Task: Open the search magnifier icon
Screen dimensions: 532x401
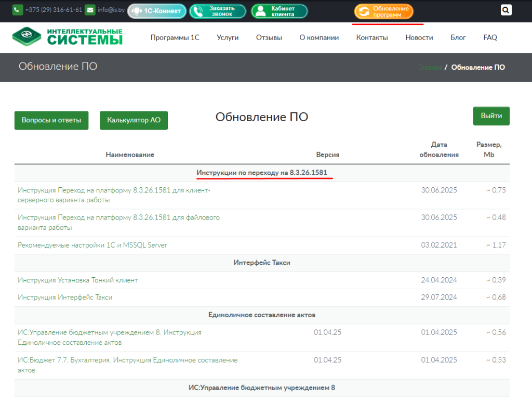Action: [506, 9]
